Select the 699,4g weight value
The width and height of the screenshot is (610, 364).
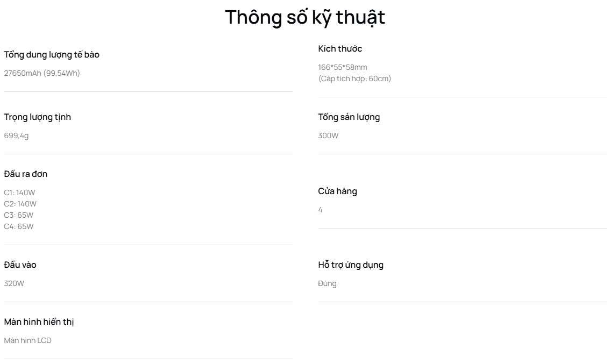point(17,135)
